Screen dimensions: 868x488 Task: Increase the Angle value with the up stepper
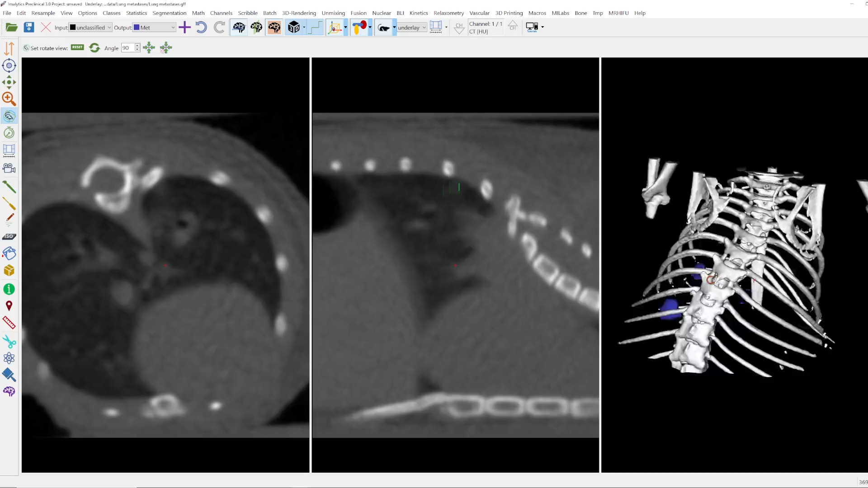137,46
